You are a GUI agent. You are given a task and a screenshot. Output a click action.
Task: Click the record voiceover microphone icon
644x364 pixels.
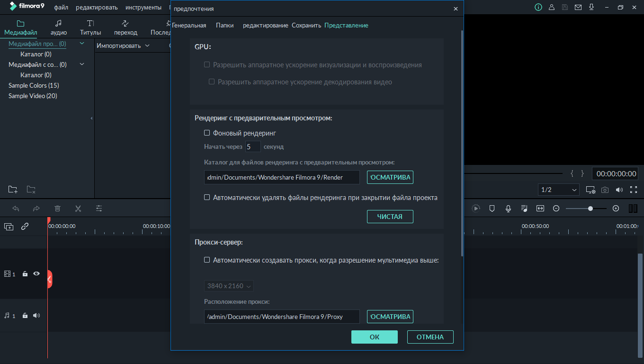(x=508, y=209)
